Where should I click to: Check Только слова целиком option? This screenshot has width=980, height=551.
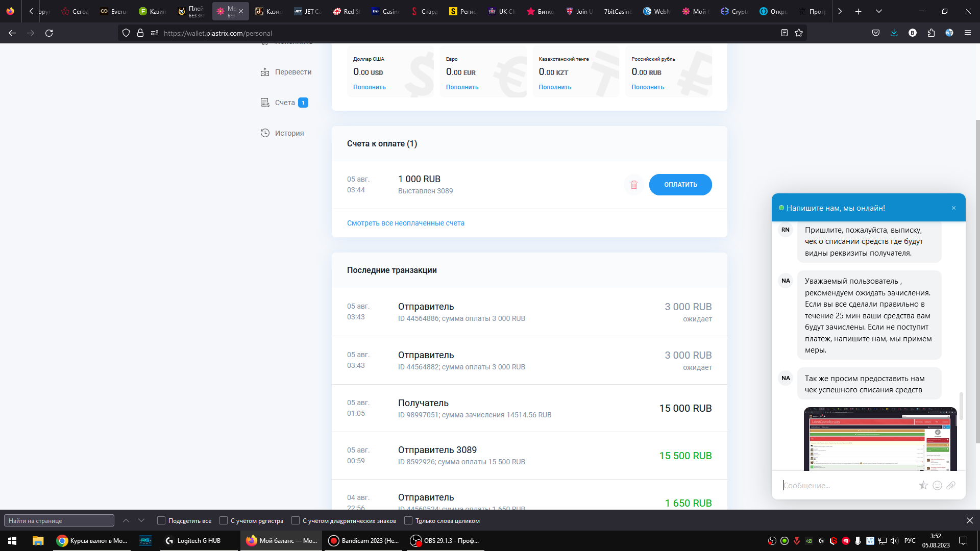408,520
